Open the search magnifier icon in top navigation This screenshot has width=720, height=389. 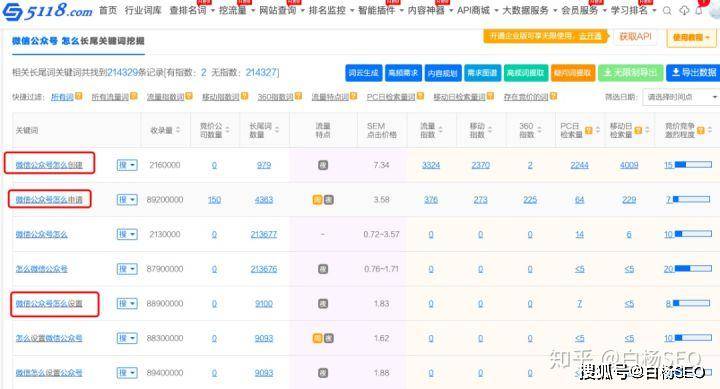click(667, 11)
